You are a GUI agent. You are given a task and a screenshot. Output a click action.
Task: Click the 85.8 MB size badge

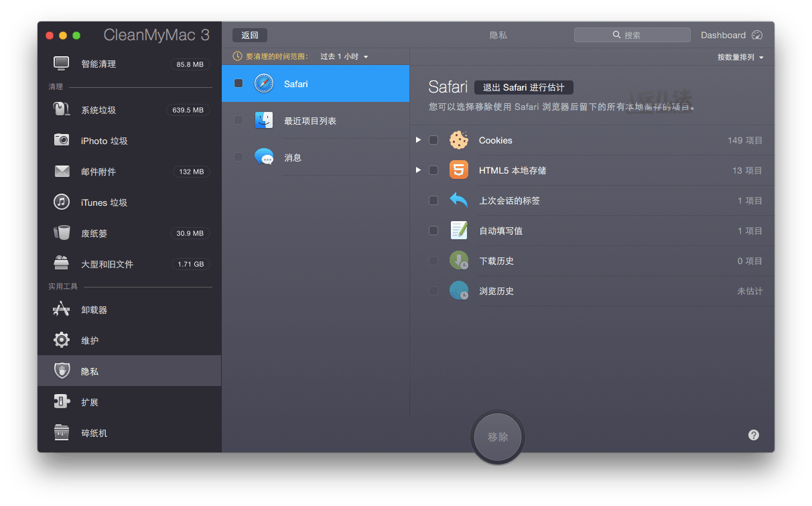(x=190, y=64)
